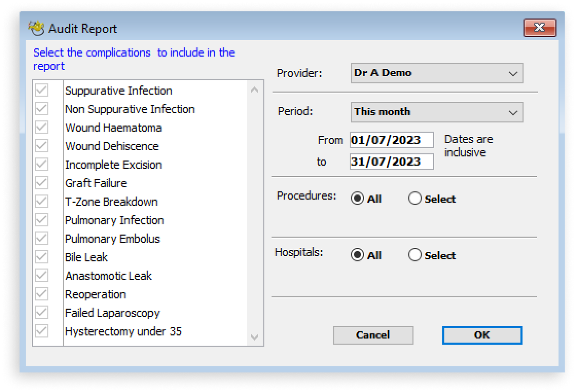Toggle the Bile Leak checkbox
Viewport: 576px width, 392px height.
pos(42,257)
